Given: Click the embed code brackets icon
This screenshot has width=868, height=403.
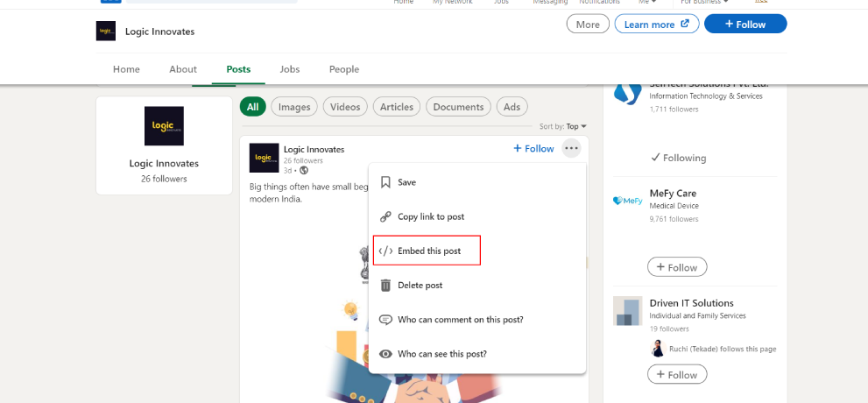Looking at the screenshot, I should pos(386,251).
